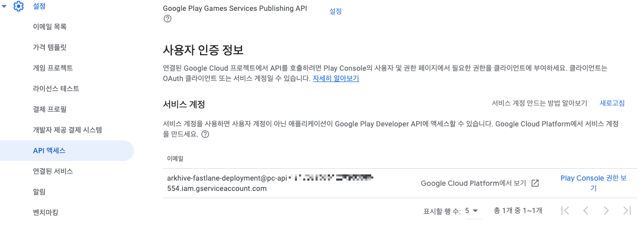Viewport: 644px width, 226px height.
Task: Click the 새로고침 button
Action: (x=612, y=103)
